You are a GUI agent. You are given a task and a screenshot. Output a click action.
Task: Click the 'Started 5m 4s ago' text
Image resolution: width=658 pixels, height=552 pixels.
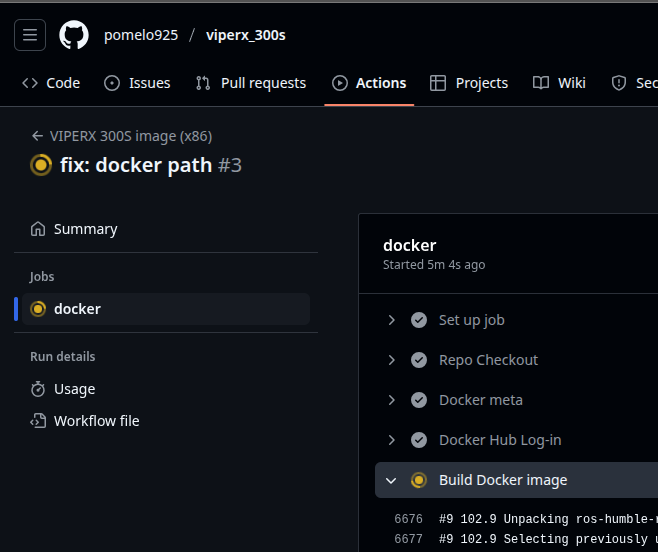(x=434, y=265)
